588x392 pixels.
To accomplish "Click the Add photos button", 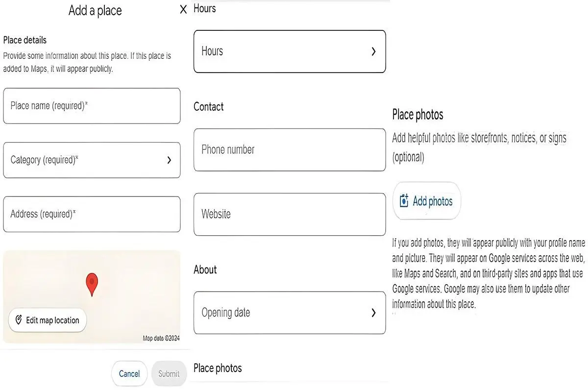I will (x=427, y=201).
